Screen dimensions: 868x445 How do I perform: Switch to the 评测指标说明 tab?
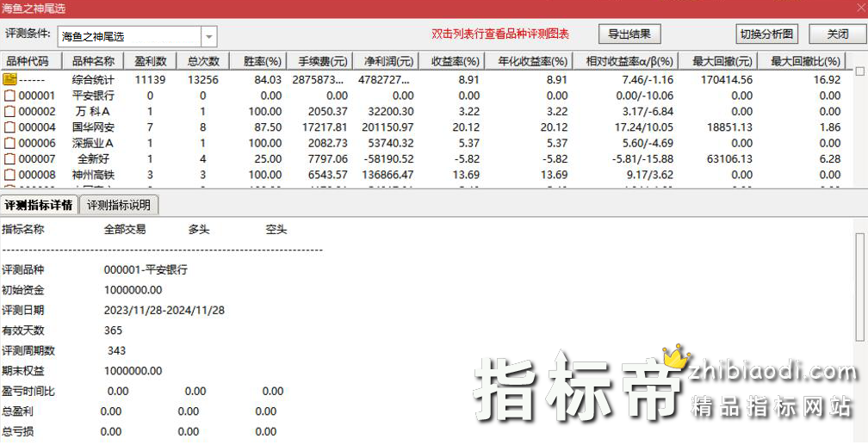(x=119, y=205)
